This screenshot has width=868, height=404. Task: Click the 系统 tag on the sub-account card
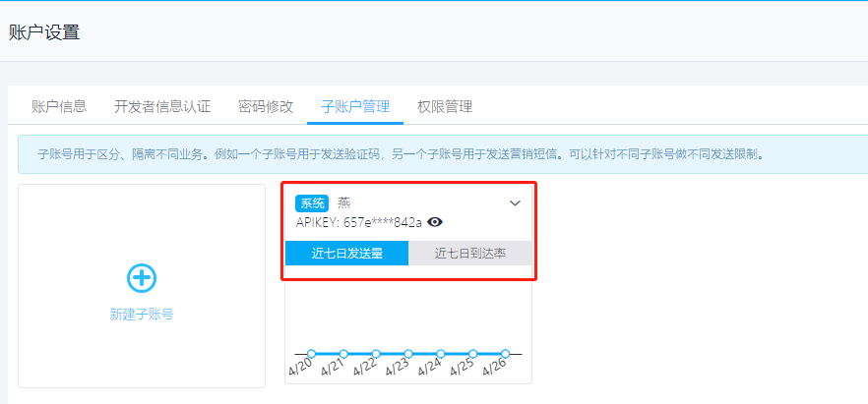click(x=312, y=203)
